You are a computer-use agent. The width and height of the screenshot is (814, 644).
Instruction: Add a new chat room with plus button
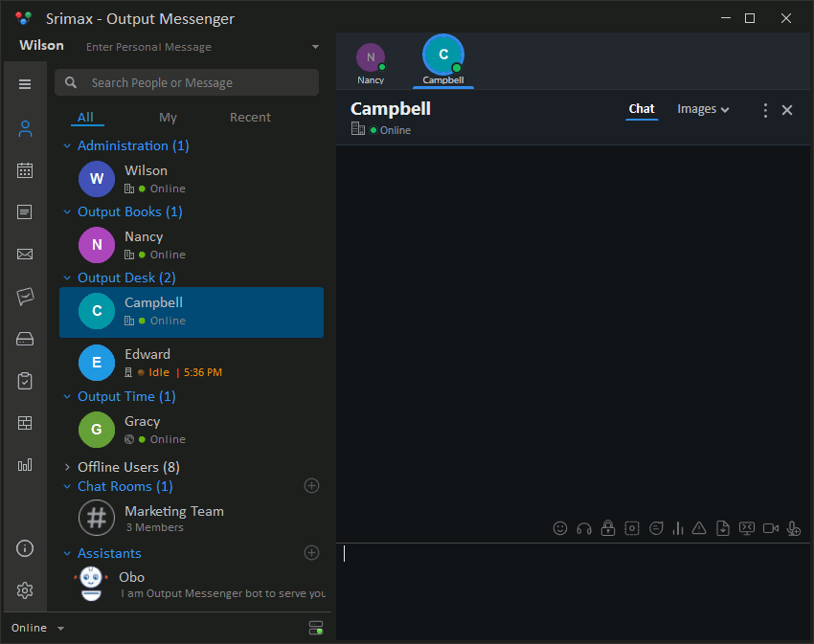[311, 486]
